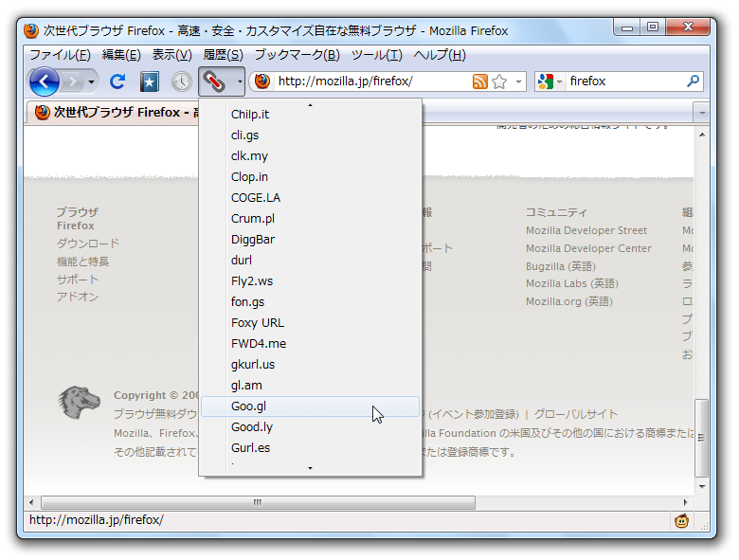Open the bookmarks star-book toolbar icon
The image size is (739, 560).
150,82
